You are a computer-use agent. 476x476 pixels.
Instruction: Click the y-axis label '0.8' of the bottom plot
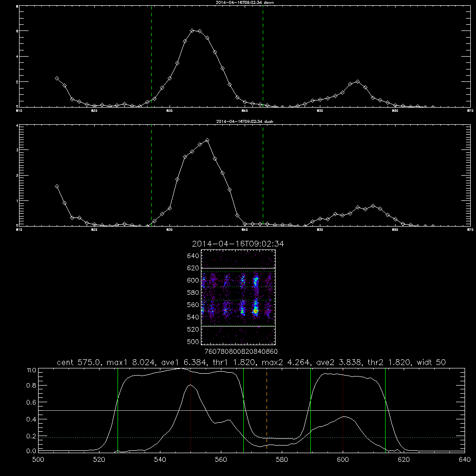click(31, 386)
